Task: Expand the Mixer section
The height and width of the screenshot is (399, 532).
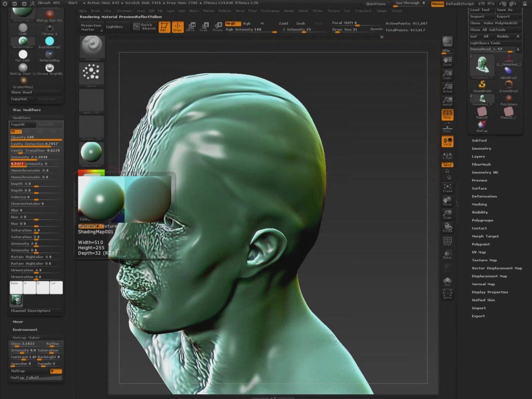Action: tap(18, 322)
